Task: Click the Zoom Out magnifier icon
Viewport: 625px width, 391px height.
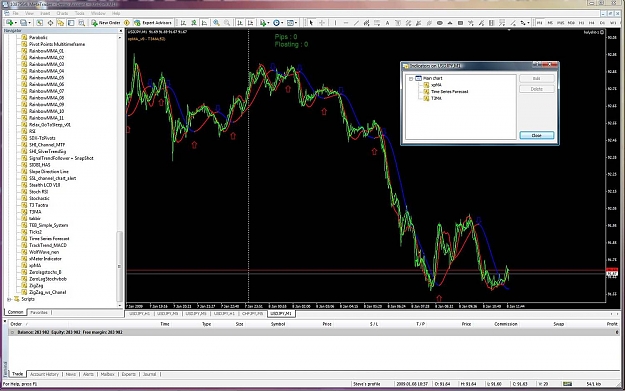Action: pos(226,23)
